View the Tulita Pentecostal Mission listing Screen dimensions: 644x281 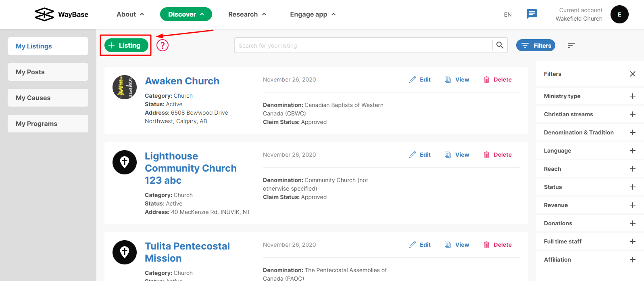457,245
